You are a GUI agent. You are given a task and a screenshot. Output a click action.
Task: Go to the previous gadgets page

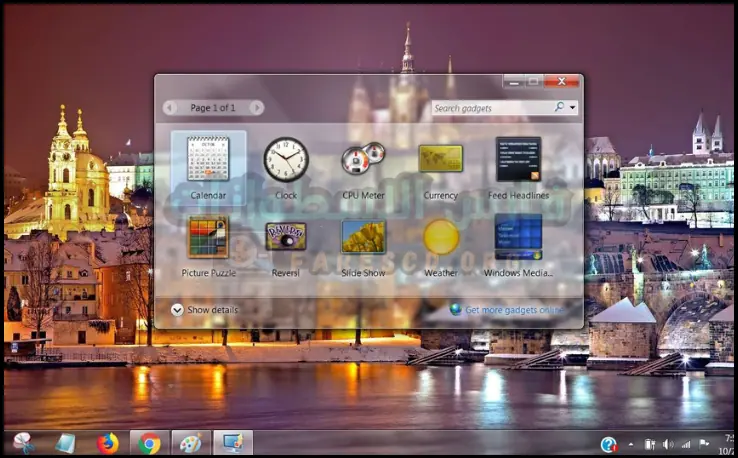click(x=170, y=107)
